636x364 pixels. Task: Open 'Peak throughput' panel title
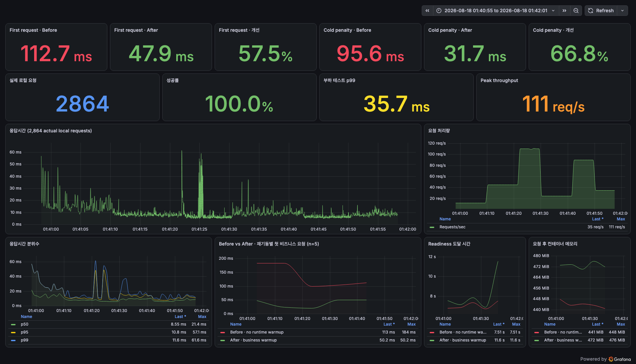499,80
